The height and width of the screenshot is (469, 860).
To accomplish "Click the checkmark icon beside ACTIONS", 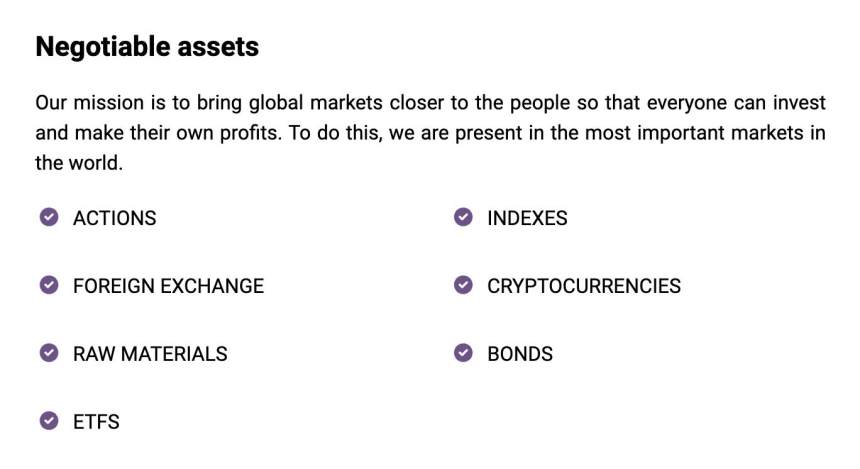I will [48, 217].
